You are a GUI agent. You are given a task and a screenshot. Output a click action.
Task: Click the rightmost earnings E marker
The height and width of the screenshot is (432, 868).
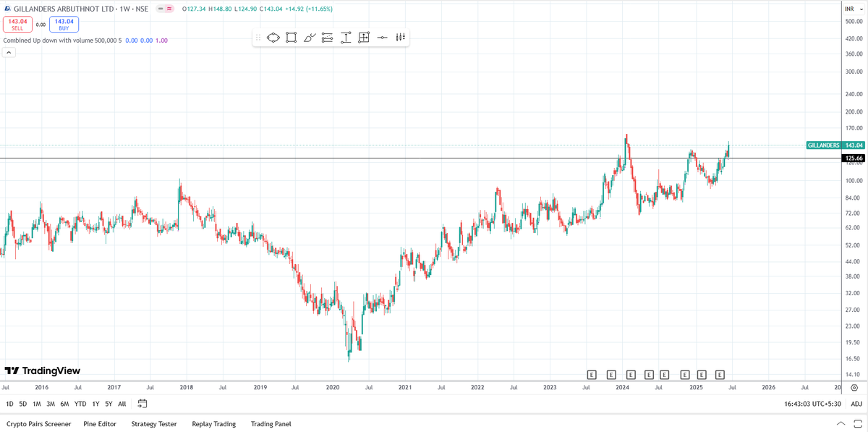(x=720, y=375)
